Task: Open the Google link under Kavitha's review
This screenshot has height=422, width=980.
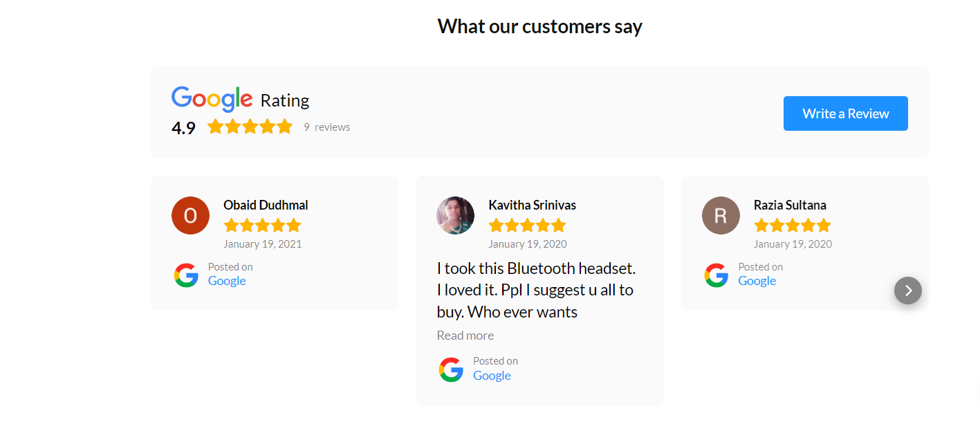Action: click(x=492, y=376)
